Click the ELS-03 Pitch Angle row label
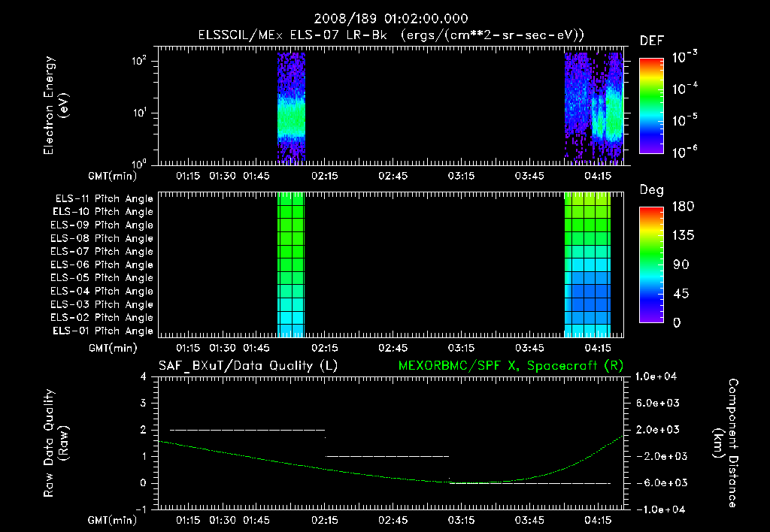Image resolution: width=770 pixels, height=532 pixels. point(102,304)
